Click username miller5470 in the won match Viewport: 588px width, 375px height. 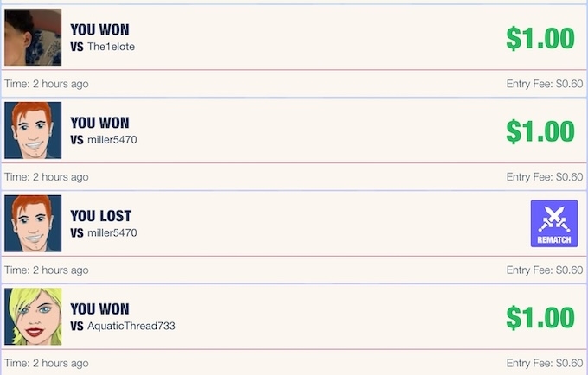pyautogui.click(x=112, y=140)
